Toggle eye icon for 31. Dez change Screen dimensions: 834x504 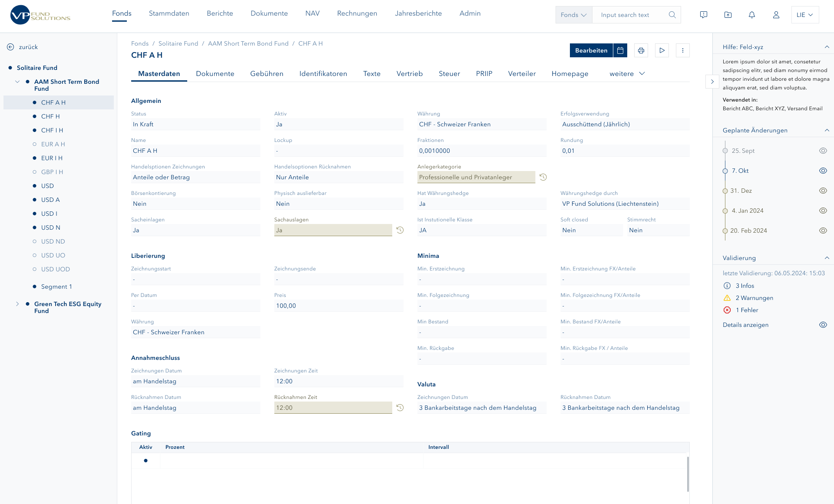[823, 191]
